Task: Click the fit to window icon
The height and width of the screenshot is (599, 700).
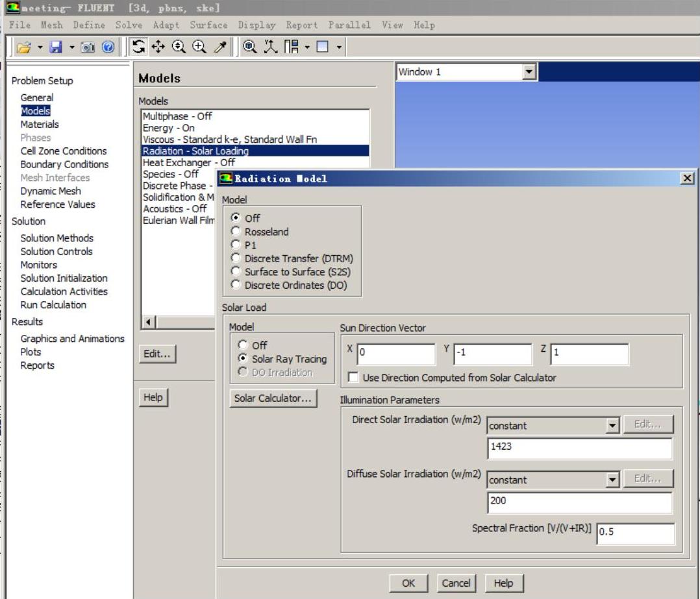Action: 249,47
